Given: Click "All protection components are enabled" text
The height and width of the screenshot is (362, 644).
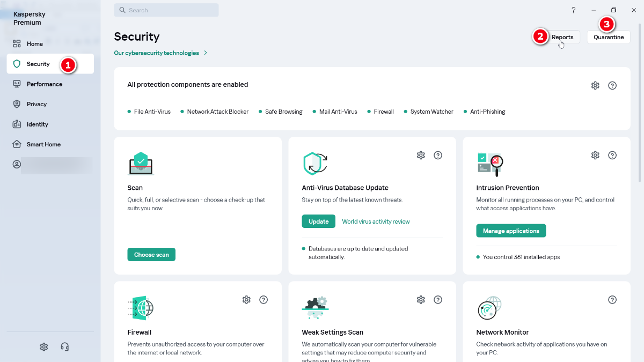Looking at the screenshot, I should click(x=188, y=85).
